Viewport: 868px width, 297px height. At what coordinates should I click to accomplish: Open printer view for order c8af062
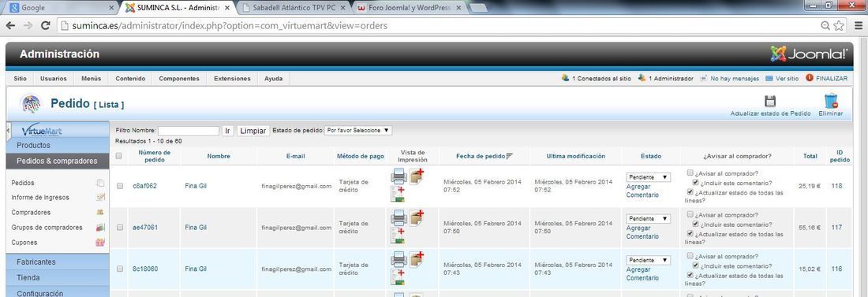tap(398, 176)
